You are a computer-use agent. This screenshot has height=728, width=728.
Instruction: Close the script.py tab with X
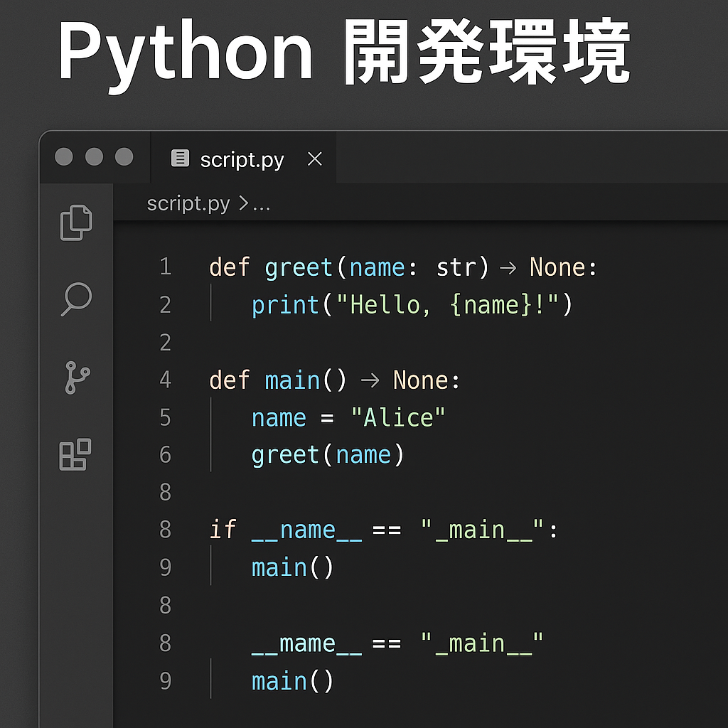click(315, 159)
